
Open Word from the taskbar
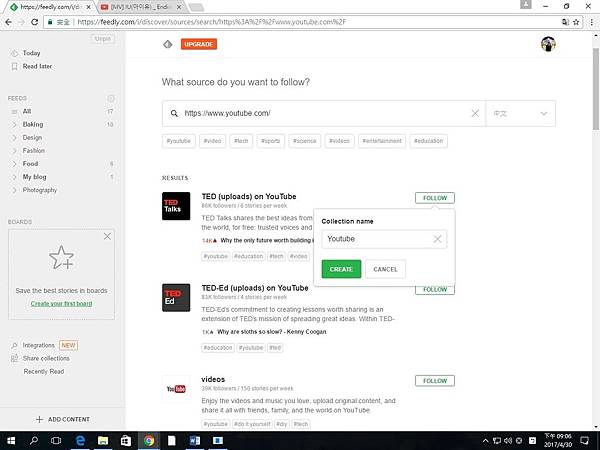click(x=195, y=441)
